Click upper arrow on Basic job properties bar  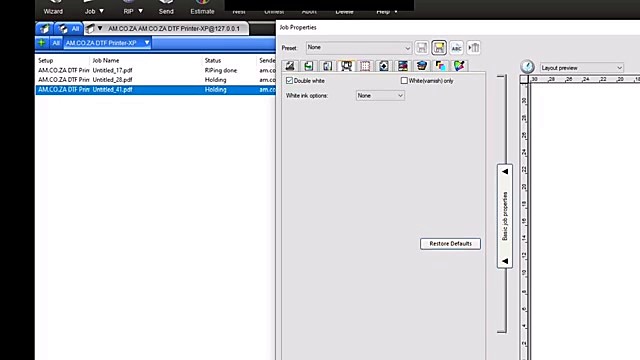coord(505,171)
